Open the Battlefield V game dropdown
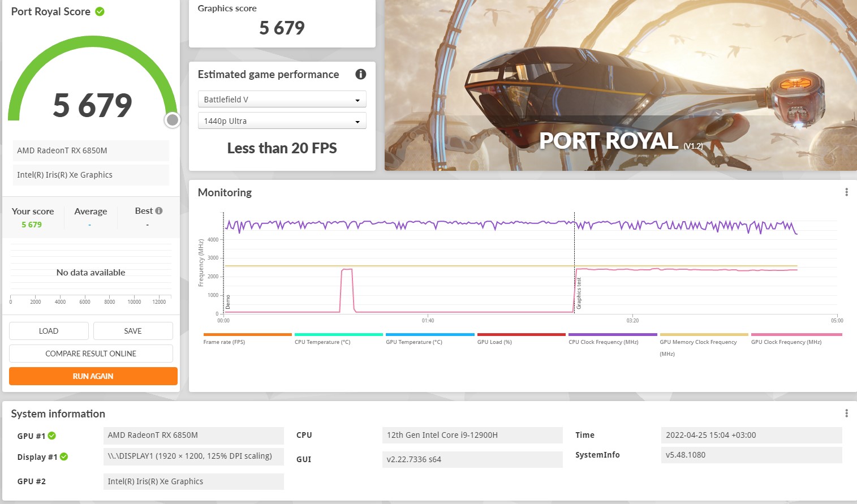Image resolution: width=857 pixels, height=504 pixels. (x=282, y=100)
